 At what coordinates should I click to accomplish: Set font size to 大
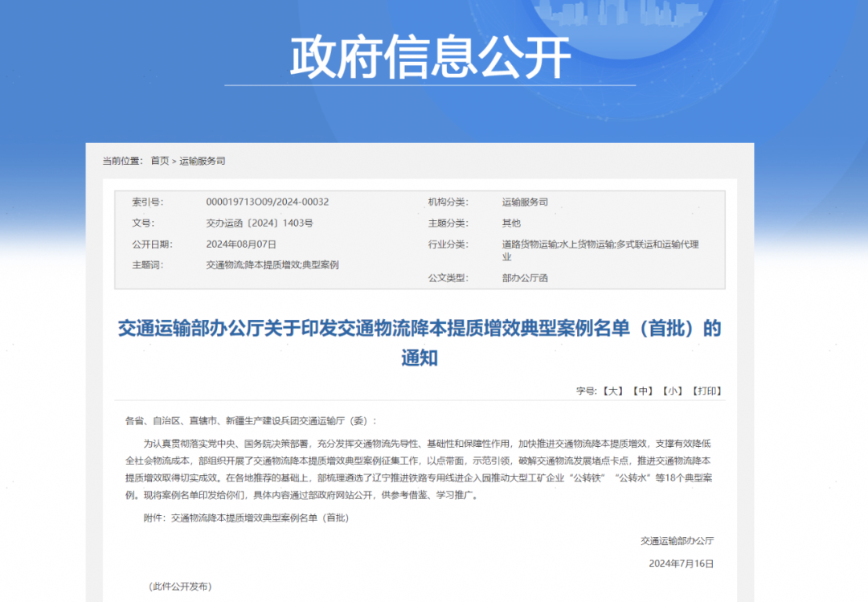pos(612,391)
